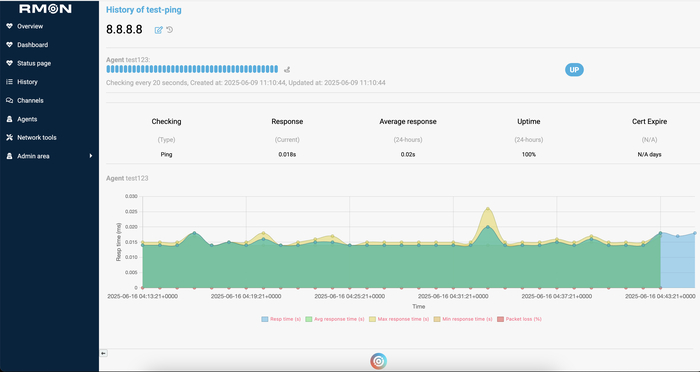700x372 pixels.
Task: Collapse the sidebar with the left-arrow button
Action: [x=103, y=353]
